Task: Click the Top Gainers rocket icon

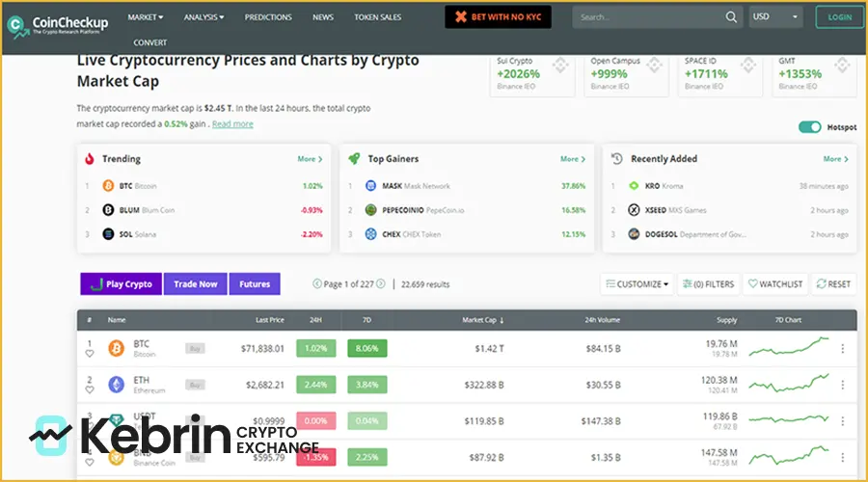Action: pyautogui.click(x=354, y=159)
